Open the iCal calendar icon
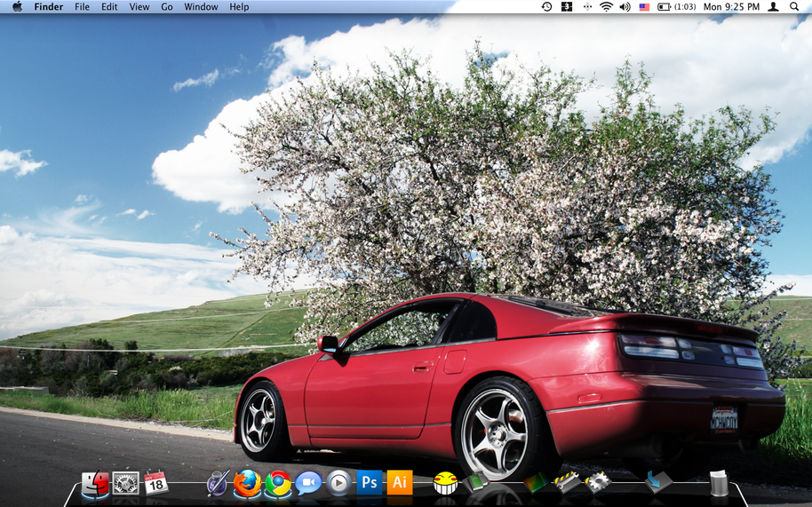This screenshot has width=812, height=507. click(155, 482)
